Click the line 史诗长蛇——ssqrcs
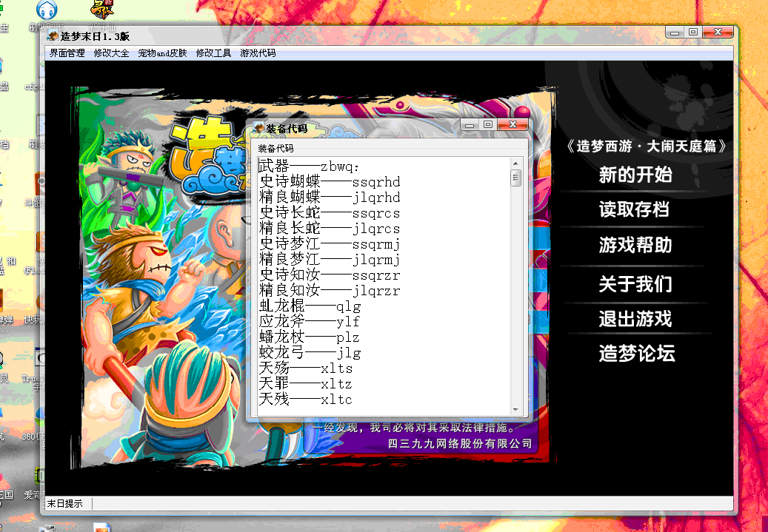 click(330, 213)
